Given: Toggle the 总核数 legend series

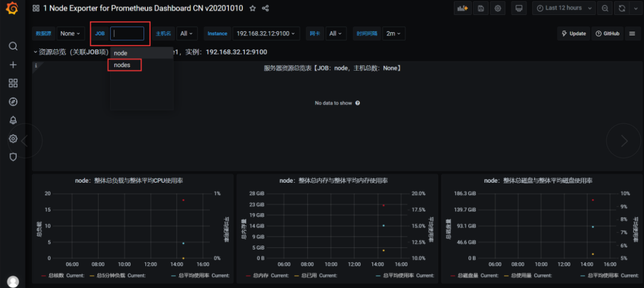Looking at the screenshot, I should [x=55, y=275].
